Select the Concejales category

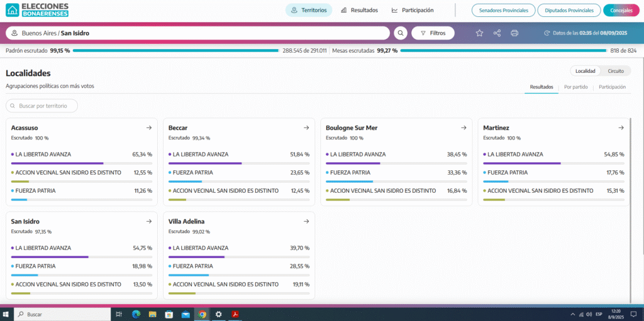pyautogui.click(x=620, y=10)
